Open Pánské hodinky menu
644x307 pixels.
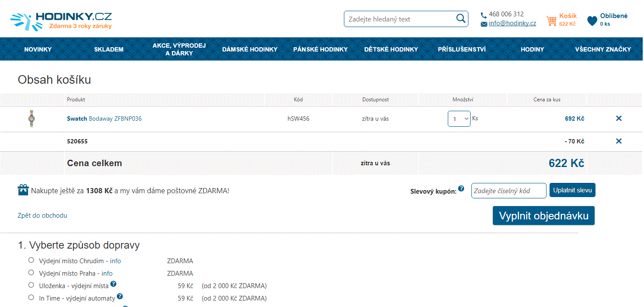coord(320,49)
